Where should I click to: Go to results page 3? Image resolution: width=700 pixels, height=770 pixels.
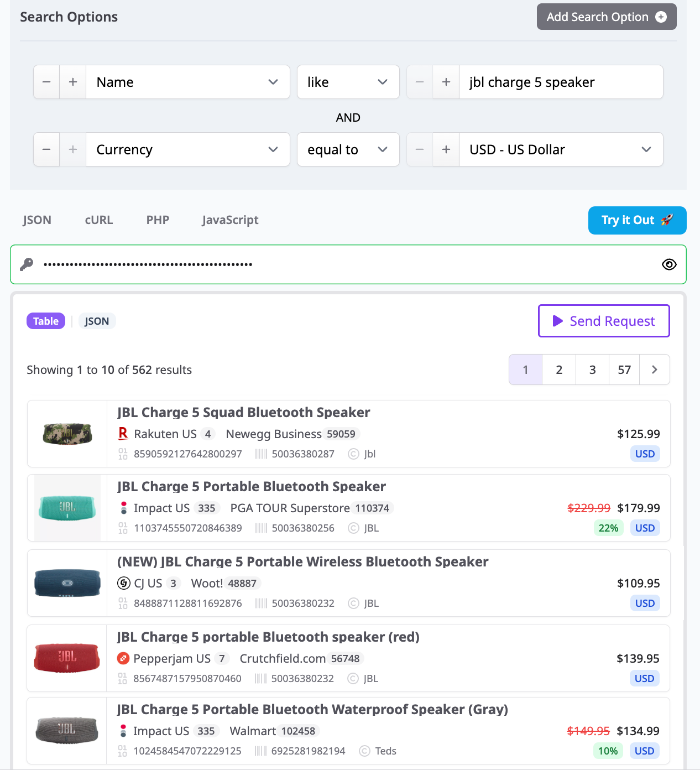[x=592, y=370]
